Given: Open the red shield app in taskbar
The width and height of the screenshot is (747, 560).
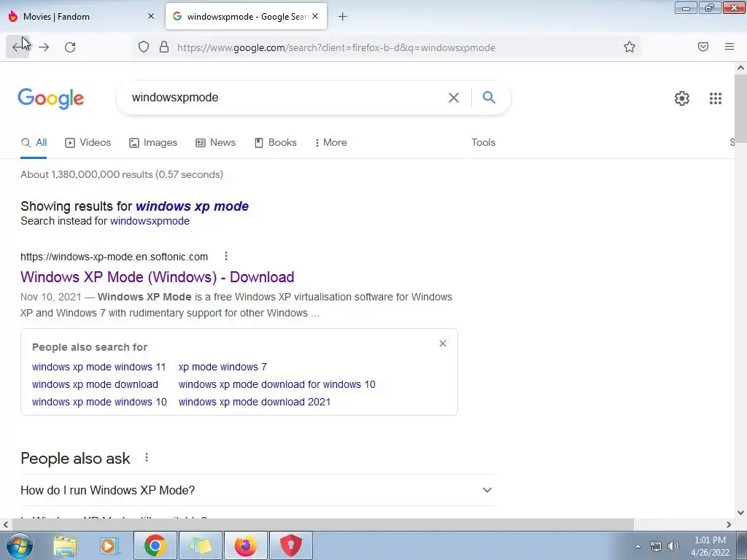Looking at the screenshot, I should tap(290, 545).
